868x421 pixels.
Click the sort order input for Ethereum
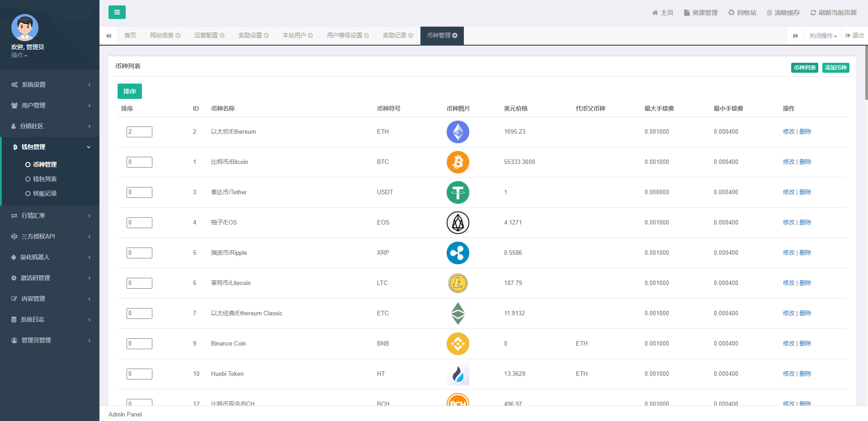click(139, 132)
